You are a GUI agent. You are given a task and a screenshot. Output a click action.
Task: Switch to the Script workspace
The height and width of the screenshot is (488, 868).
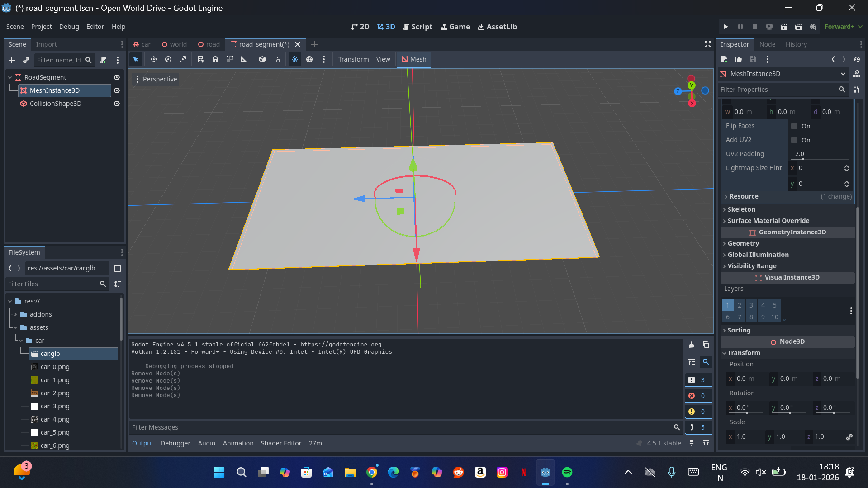pyautogui.click(x=417, y=27)
